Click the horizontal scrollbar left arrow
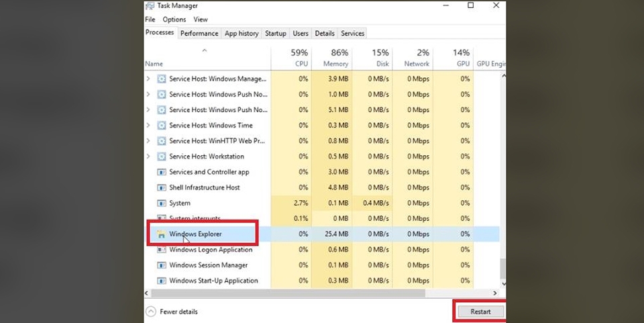 (x=147, y=293)
